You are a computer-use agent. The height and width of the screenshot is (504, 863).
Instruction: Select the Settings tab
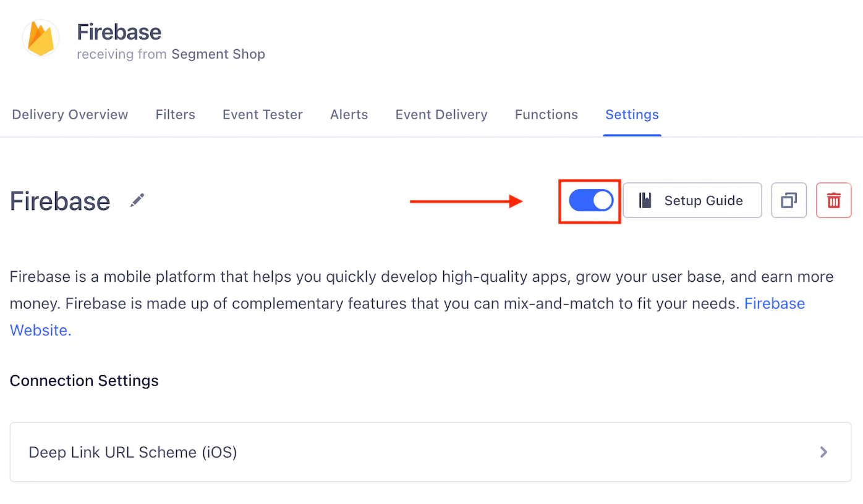(x=632, y=114)
